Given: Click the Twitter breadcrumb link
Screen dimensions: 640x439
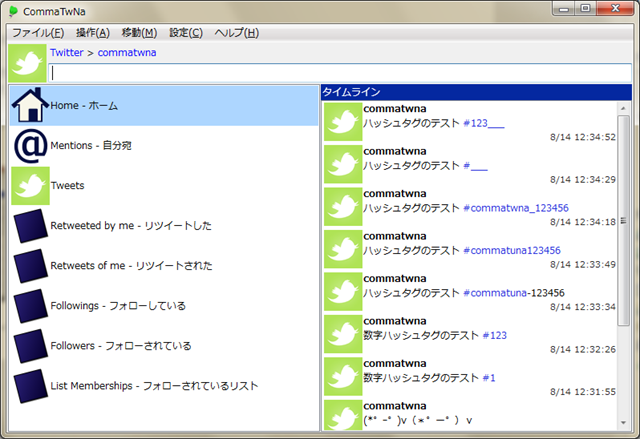Looking at the screenshot, I should coord(67,53).
